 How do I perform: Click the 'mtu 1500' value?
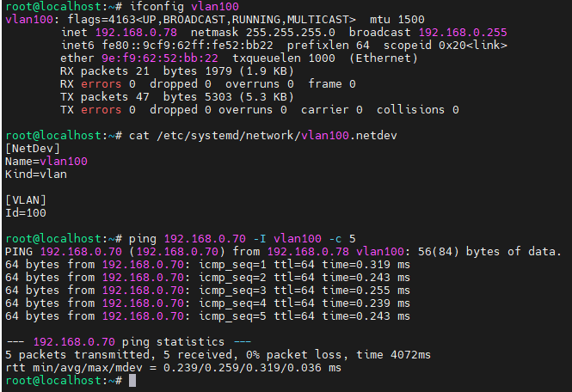click(x=397, y=19)
